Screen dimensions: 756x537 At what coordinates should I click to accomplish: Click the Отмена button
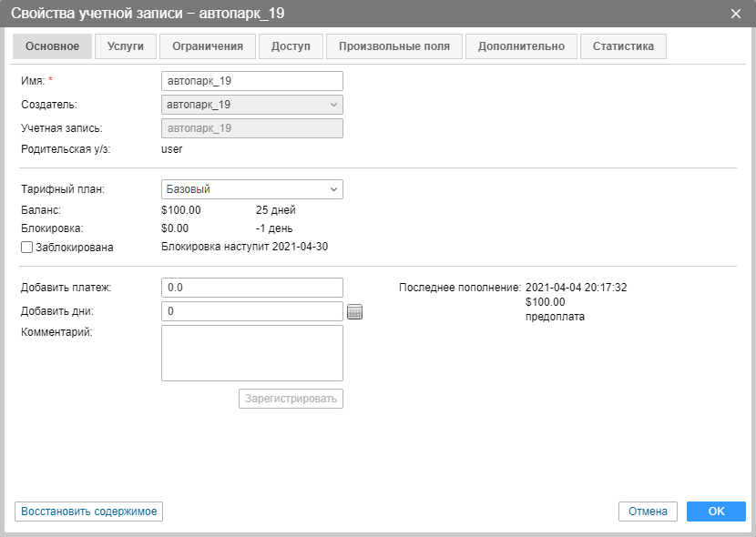tap(648, 512)
